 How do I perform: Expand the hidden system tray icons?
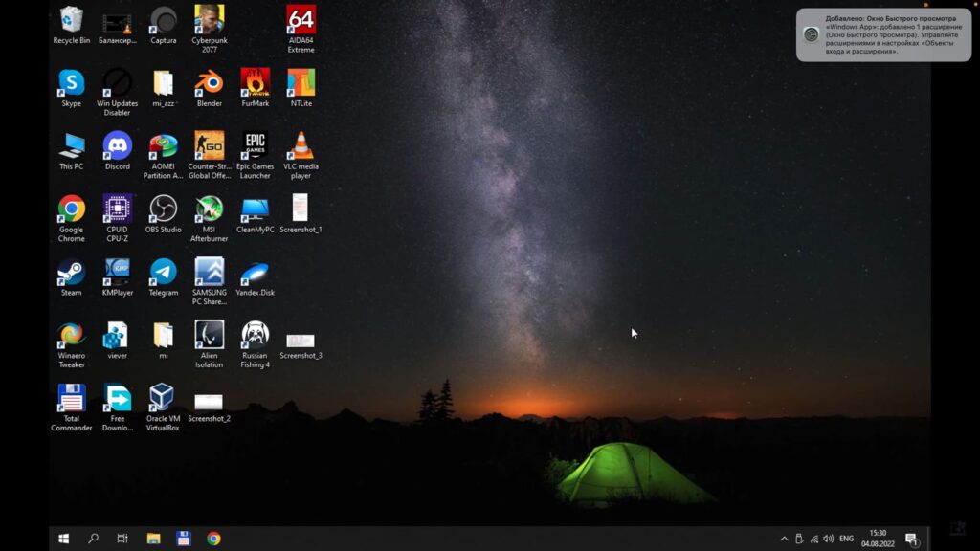[785, 539]
